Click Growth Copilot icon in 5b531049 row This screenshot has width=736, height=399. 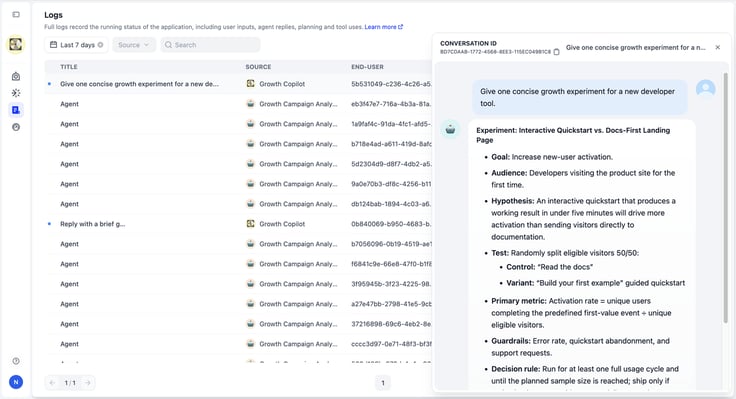click(x=251, y=84)
